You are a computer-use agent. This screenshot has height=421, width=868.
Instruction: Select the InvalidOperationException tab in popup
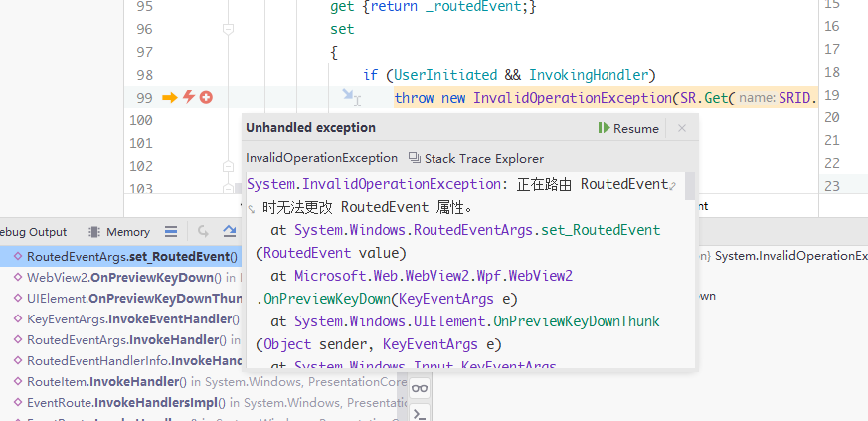321,158
